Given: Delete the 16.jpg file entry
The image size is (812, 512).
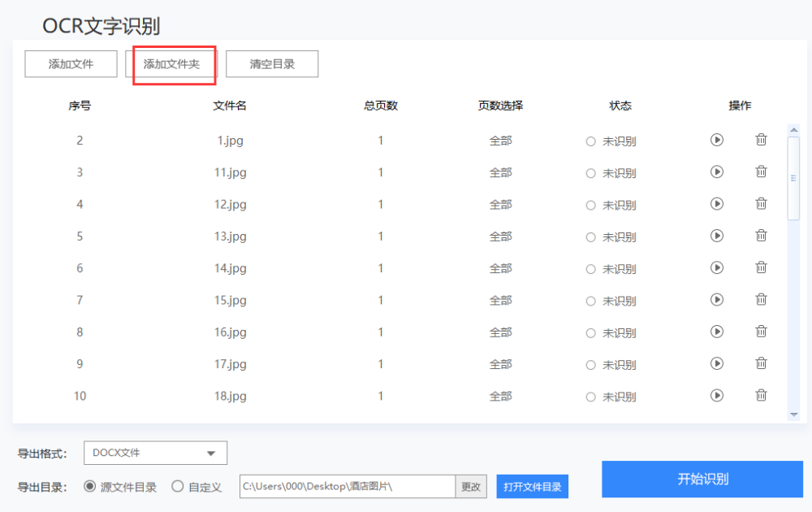Looking at the screenshot, I should 761,332.
